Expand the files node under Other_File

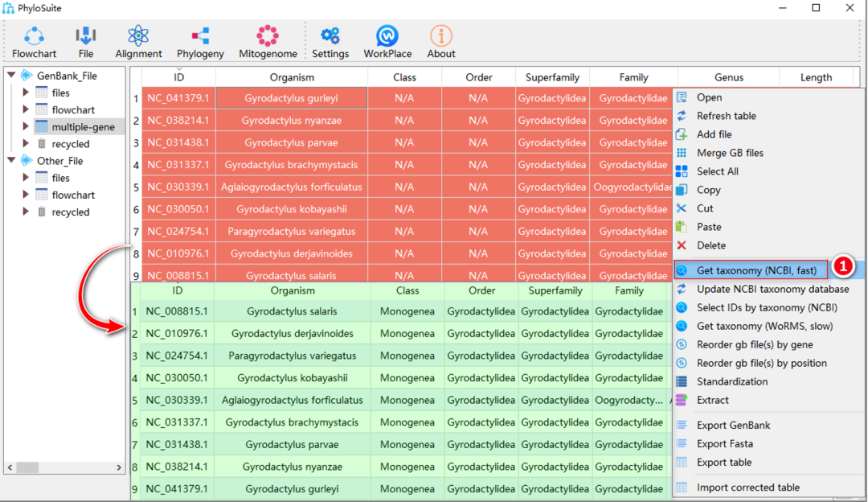[x=26, y=178]
